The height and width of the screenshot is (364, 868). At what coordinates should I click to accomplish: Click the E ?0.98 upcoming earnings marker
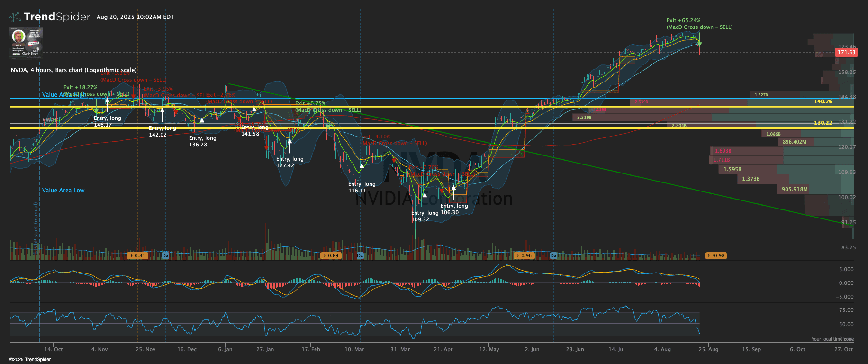tap(716, 255)
